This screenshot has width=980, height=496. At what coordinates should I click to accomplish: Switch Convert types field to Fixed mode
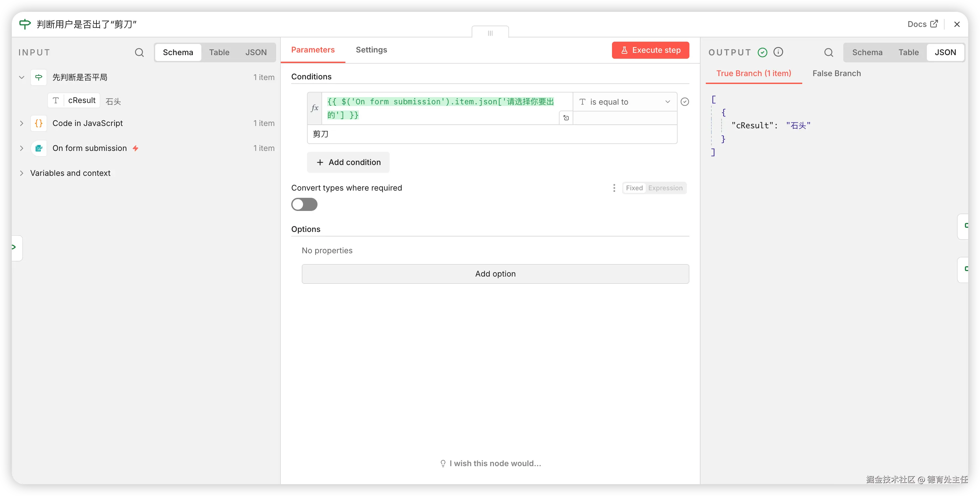pos(634,188)
